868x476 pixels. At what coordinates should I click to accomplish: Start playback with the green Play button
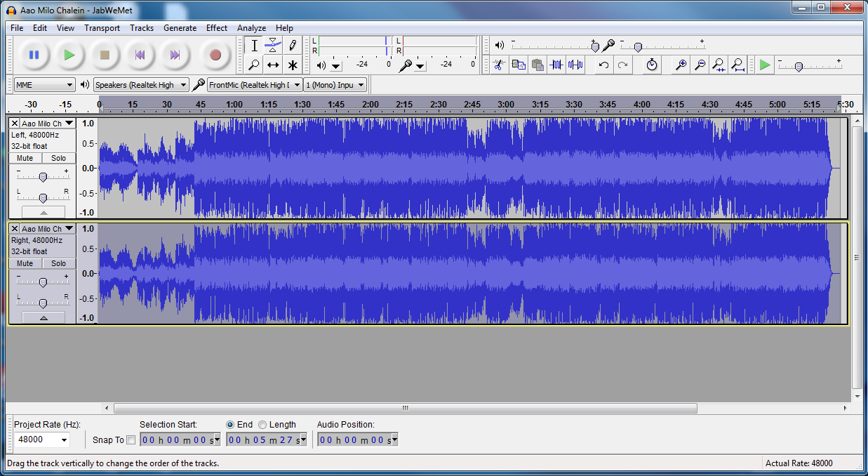click(69, 55)
